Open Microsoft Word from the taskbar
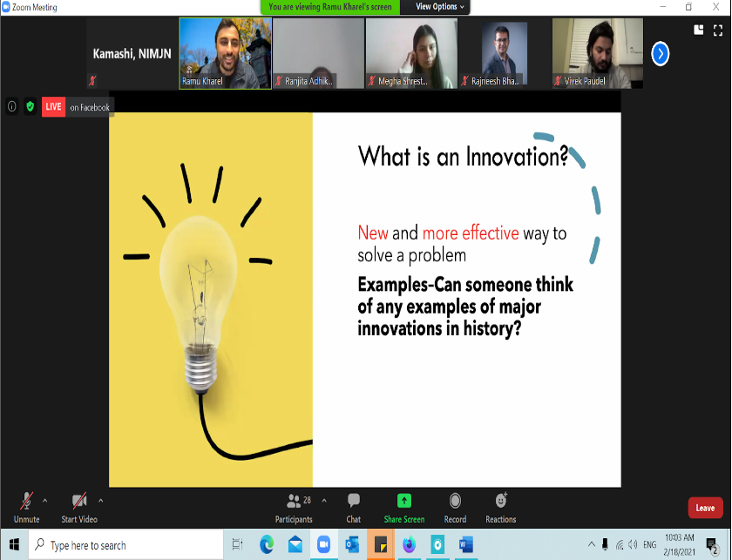 coord(464,545)
